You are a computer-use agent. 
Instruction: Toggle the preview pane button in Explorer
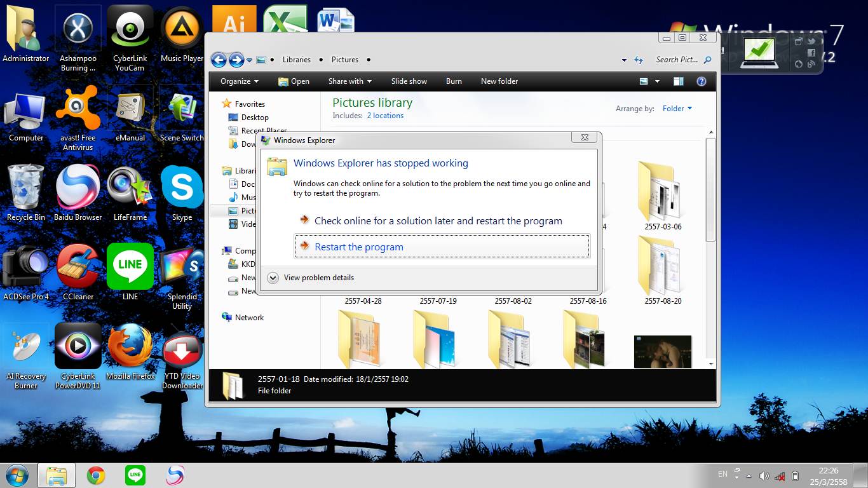679,81
